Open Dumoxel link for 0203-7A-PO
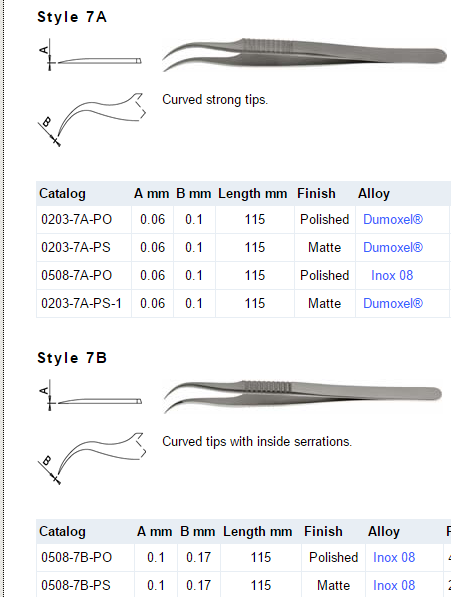The image size is (451, 597). coord(393,220)
